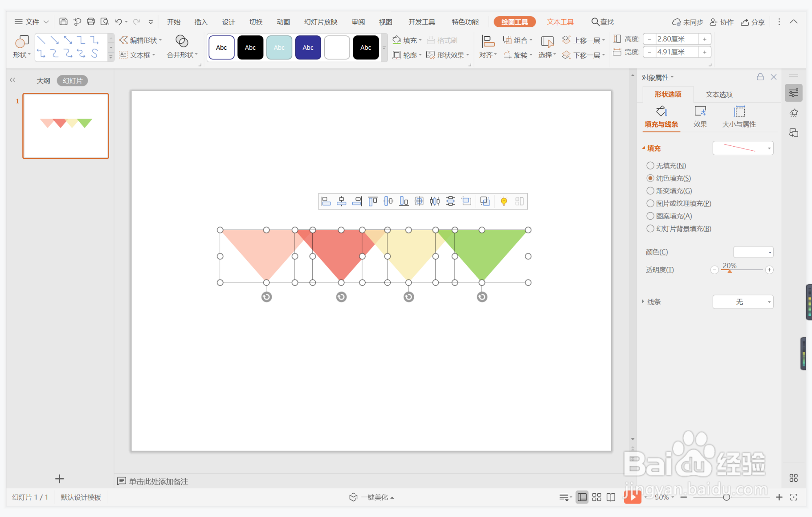Click slide 1 thumbnail in panel
812x517 pixels.
(x=66, y=126)
